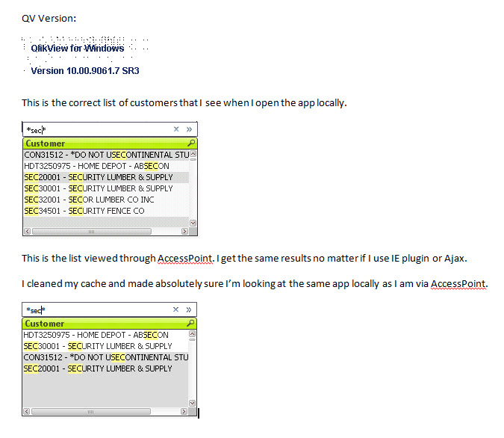Click scroll-left arrow in top Customer list
Viewport: 504px width, 438px height.
click(x=28, y=231)
